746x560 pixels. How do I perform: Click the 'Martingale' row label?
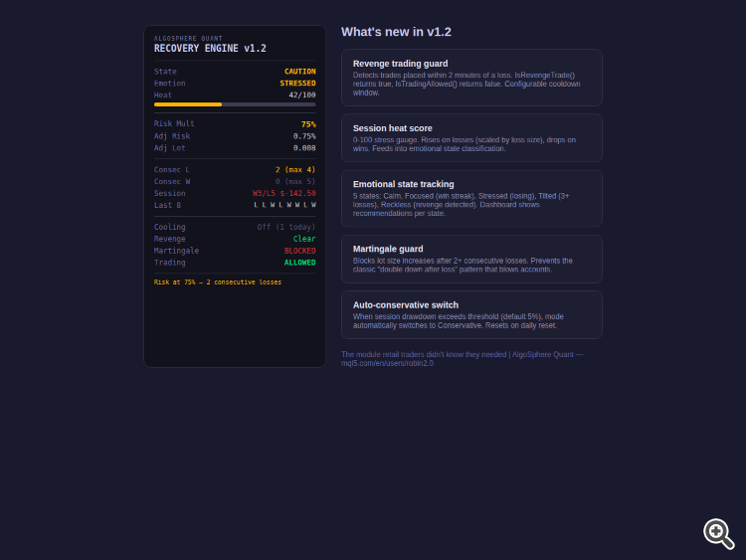(176, 251)
